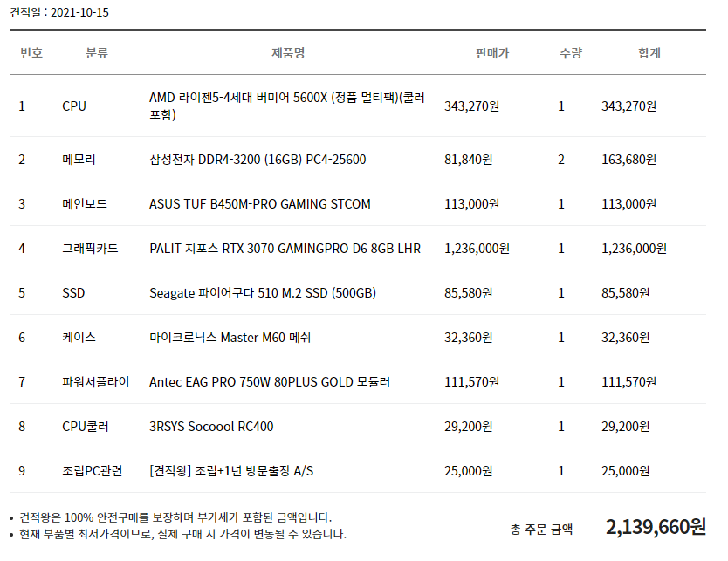Select 마이크로닉스 Master M60 메쉬 product
The height and width of the screenshot is (561, 728).
coord(230,338)
